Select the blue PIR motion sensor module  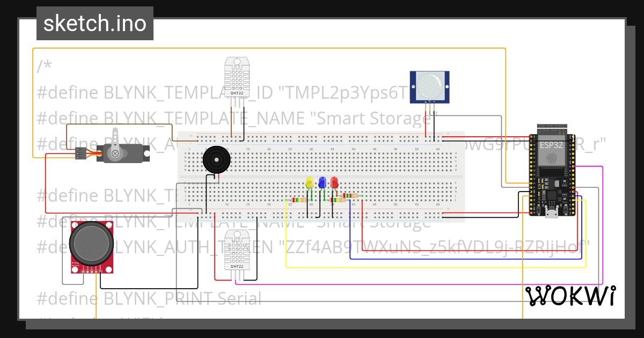click(x=429, y=86)
